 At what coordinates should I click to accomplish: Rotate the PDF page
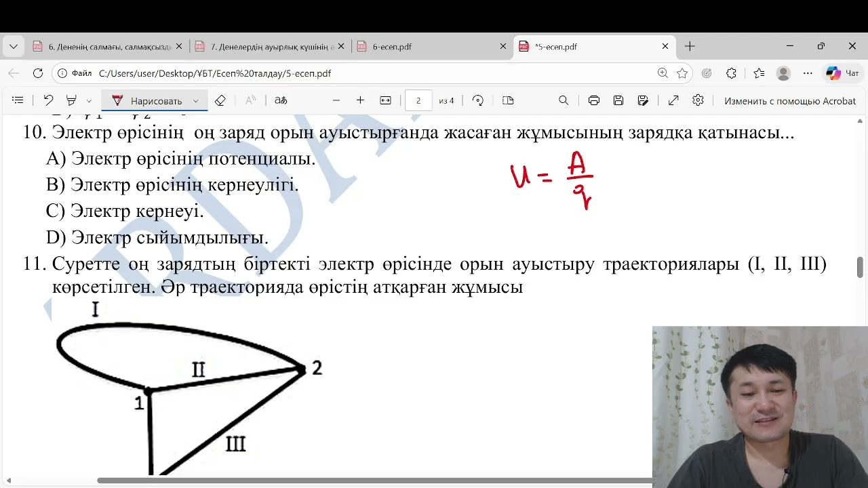pos(478,100)
